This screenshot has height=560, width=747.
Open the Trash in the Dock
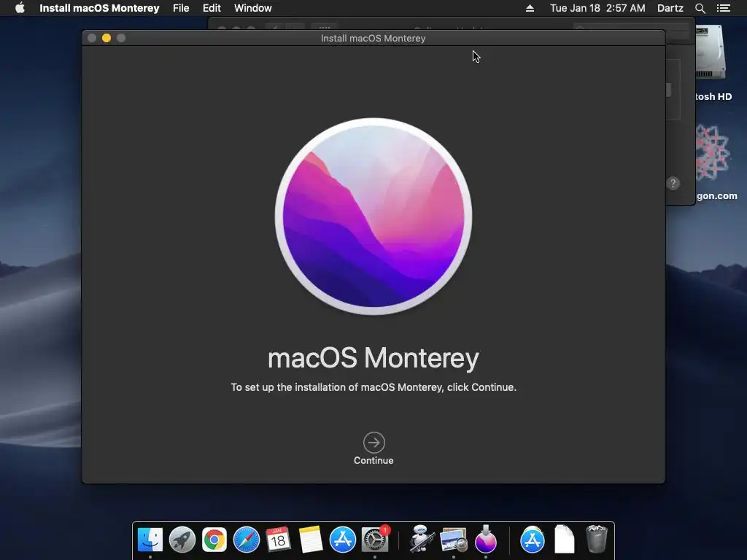[x=597, y=539]
